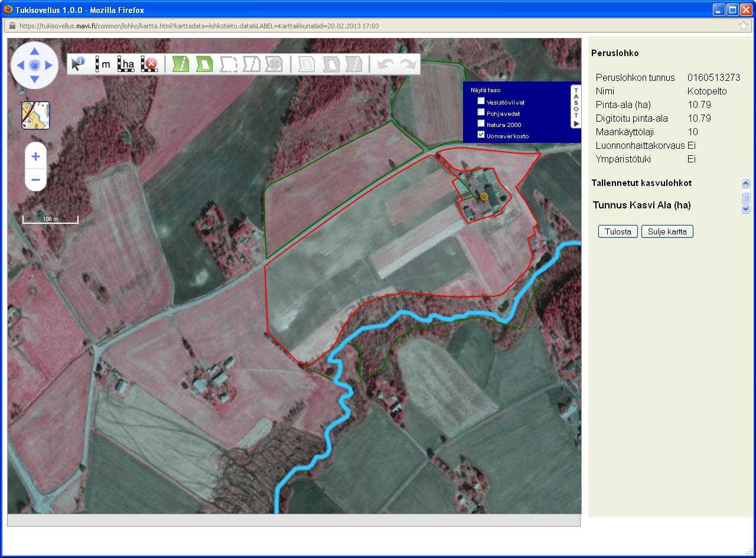Pan the map left with arrow
This screenshot has height=558, width=756.
click(20, 65)
